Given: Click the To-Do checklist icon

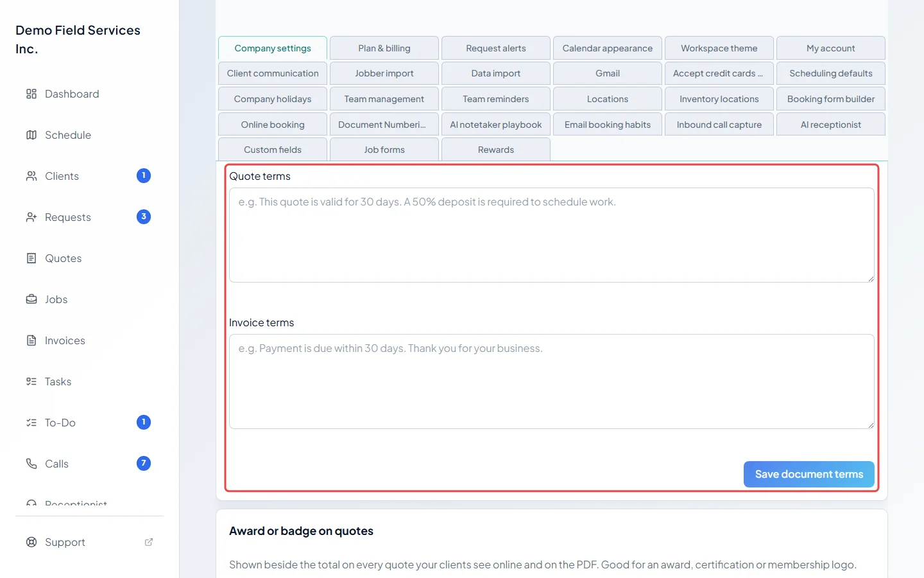Looking at the screenshot, I should (31, 423).
